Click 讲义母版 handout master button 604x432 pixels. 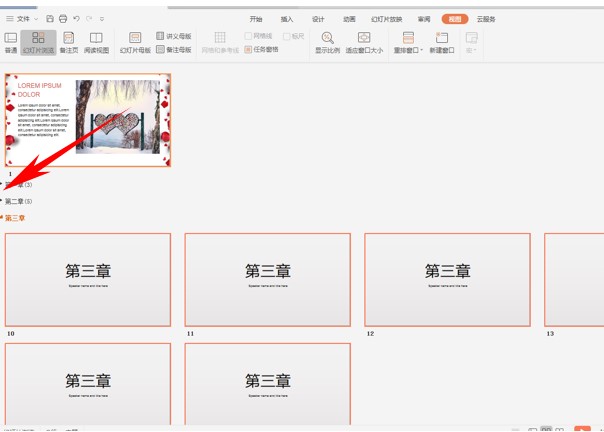point(174,37)
